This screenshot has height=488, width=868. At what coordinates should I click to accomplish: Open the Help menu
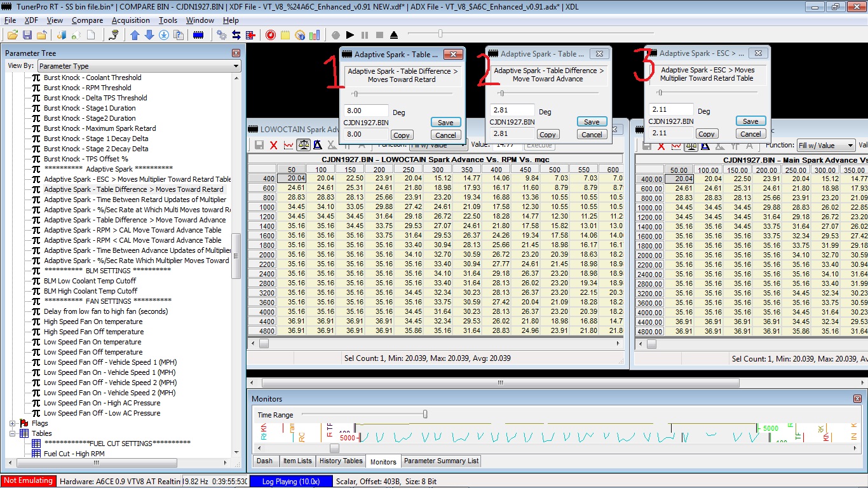(x=231, y=20)
